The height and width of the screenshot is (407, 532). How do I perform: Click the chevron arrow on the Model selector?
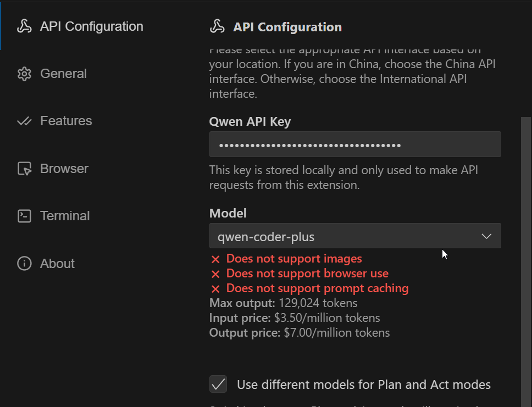tap(486, 236)
